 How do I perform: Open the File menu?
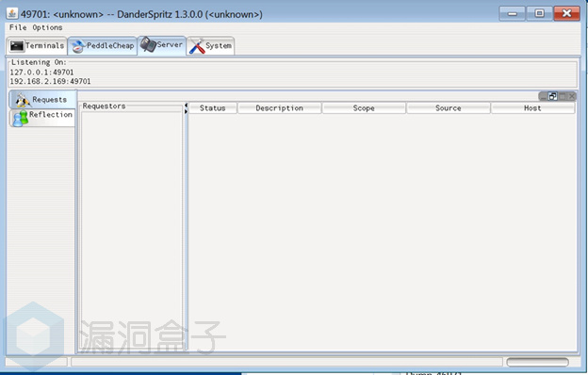click(18, 27)
